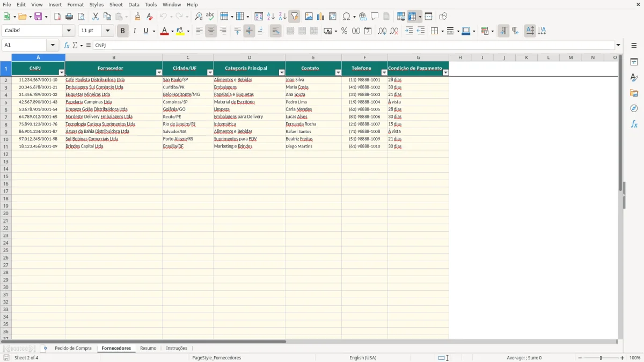The width and height of the screenshot is (644, 362).
Task: Open Find and Replace
Action: coord(199,17)
